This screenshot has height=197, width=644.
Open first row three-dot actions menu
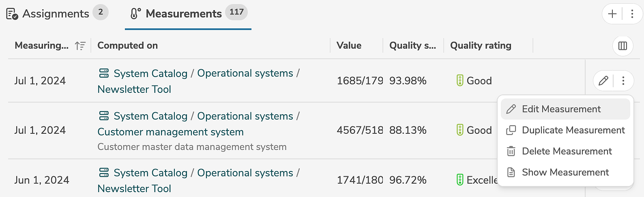tap(623, 81)
